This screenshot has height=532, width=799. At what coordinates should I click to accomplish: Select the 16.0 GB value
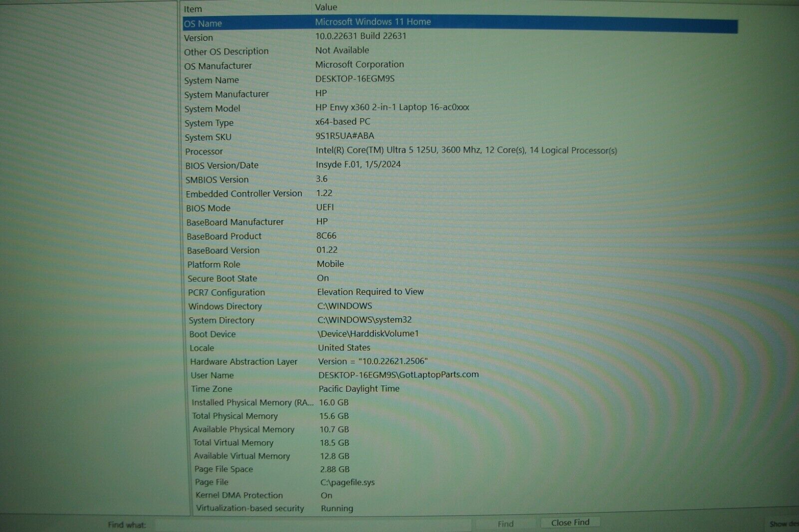point(334,402)
